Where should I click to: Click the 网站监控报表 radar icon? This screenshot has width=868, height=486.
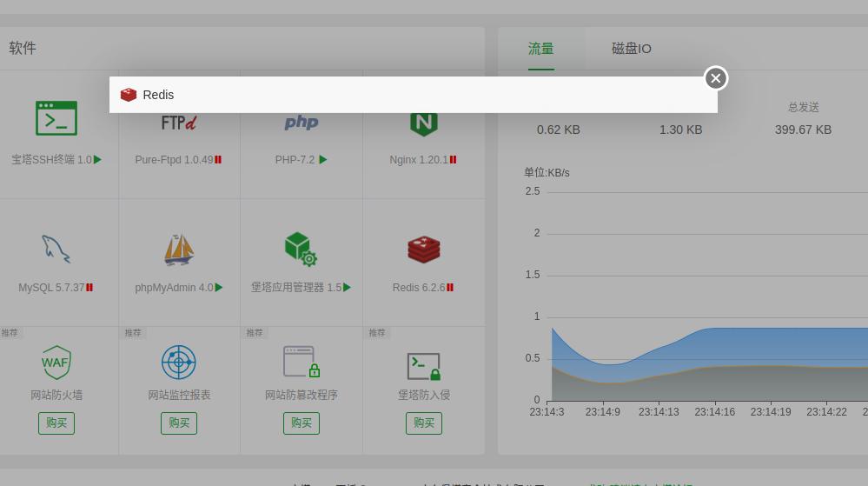tap(179, 363)
